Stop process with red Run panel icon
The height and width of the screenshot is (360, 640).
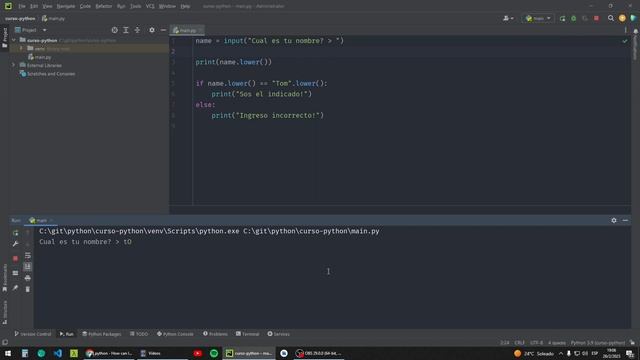click(16, 258)
